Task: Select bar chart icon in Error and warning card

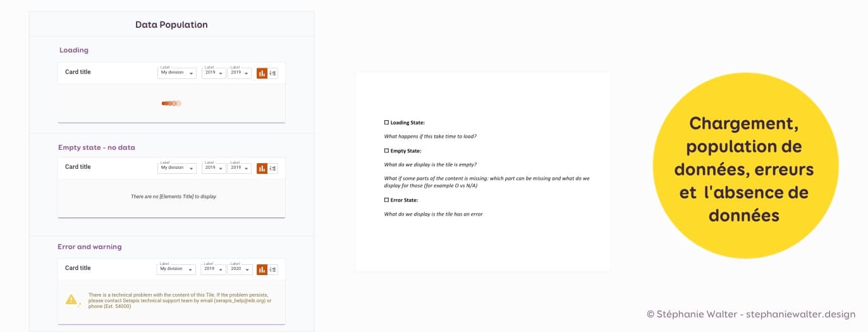Action: point(262,269)
